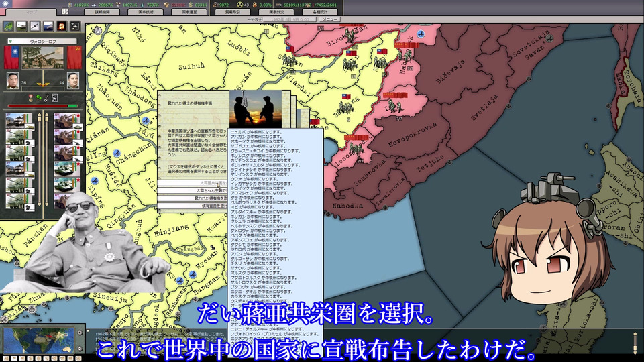Click the attackers' unit list scrollbar
Screen dimensions: 644x362
(x=40, y=160)
